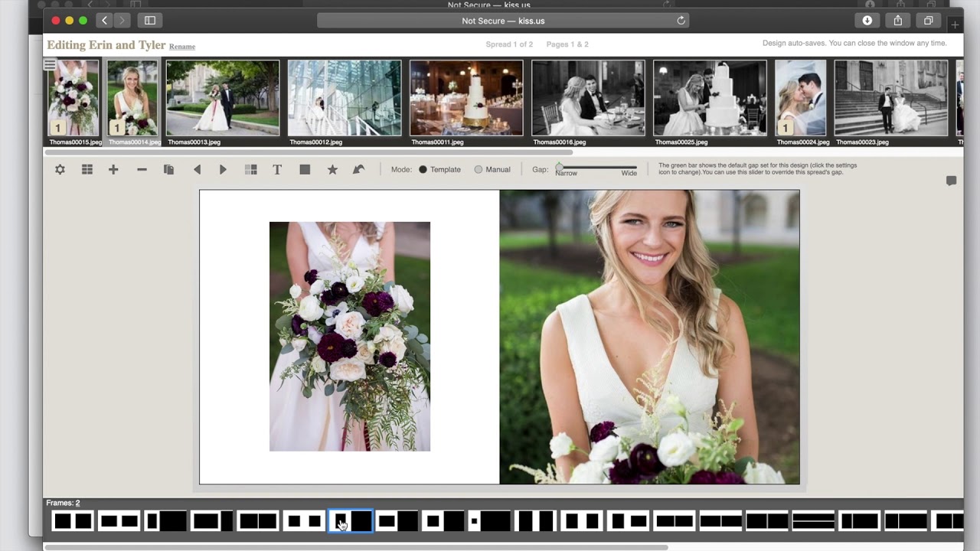Screen dimensions: 980x551
Task: Open the hamburger menu above the thumbnails
Action: point(50,64)
